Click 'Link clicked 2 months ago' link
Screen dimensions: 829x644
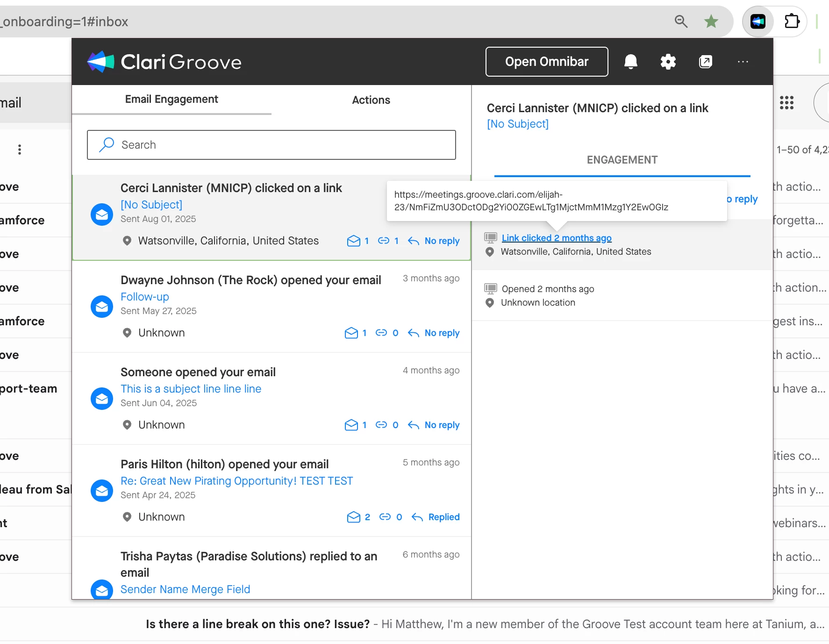(x=557, y=238)
